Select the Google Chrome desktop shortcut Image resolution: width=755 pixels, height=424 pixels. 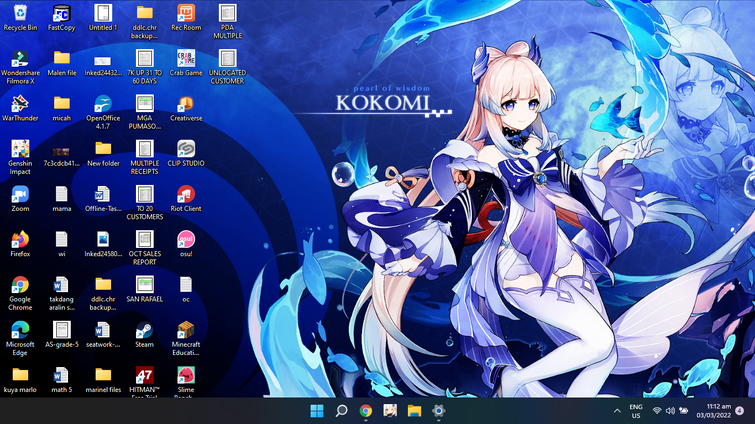pyautogui.click(x=20, y=293)
